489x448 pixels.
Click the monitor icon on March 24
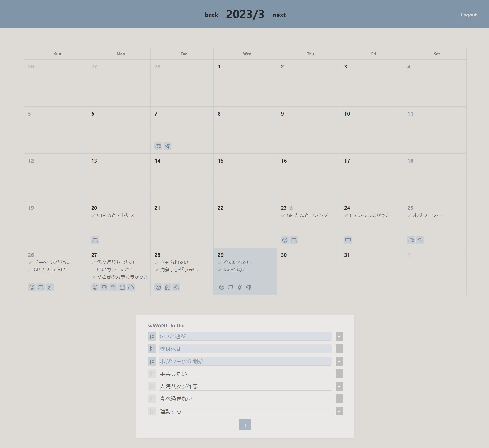348,240
